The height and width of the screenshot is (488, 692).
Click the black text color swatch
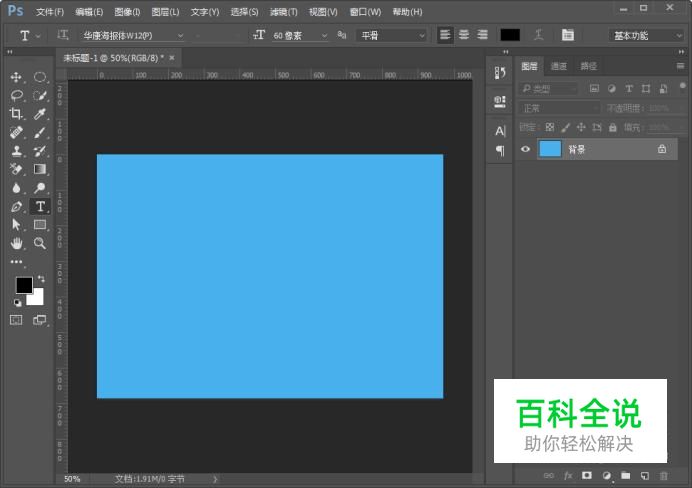tap(510, 35)
